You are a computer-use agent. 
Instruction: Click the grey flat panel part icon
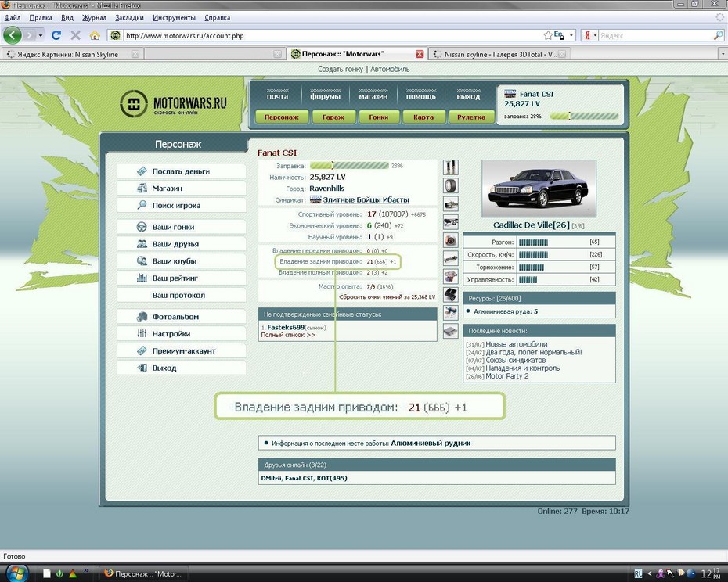[x=450, y=331]
